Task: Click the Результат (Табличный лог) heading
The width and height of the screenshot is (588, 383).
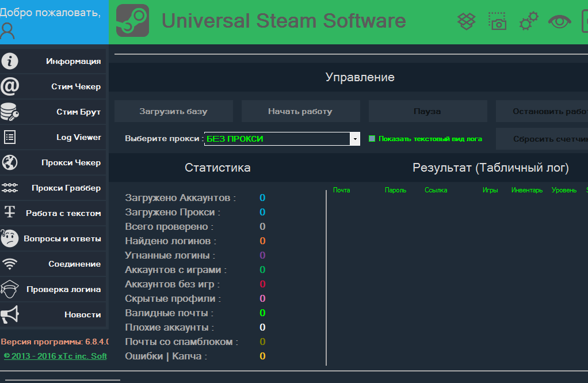Action: tap(491, 168)
